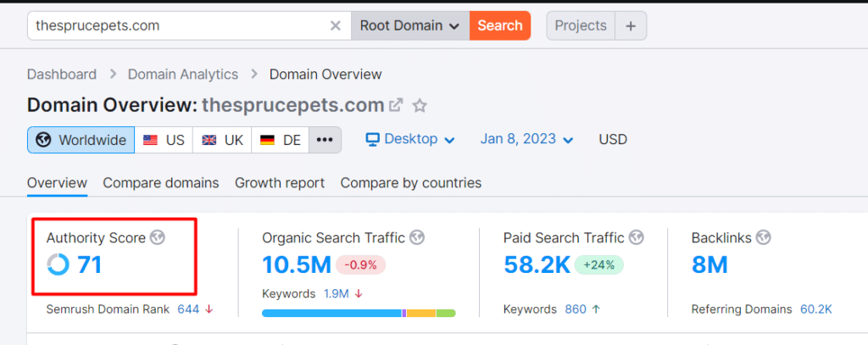Screen dimensions: 868x345
Task: Click the +24% paid traffic badge
Action: point(599,265)
